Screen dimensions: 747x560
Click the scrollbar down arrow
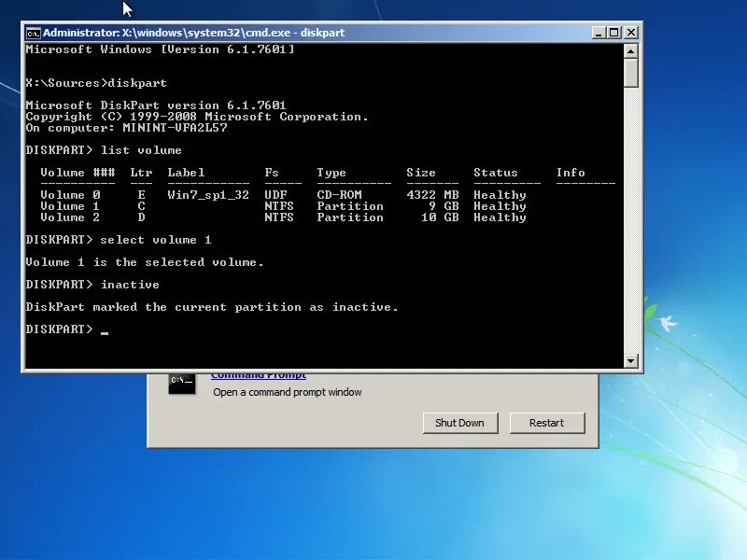pyautogui.click(x=631, y=360)
